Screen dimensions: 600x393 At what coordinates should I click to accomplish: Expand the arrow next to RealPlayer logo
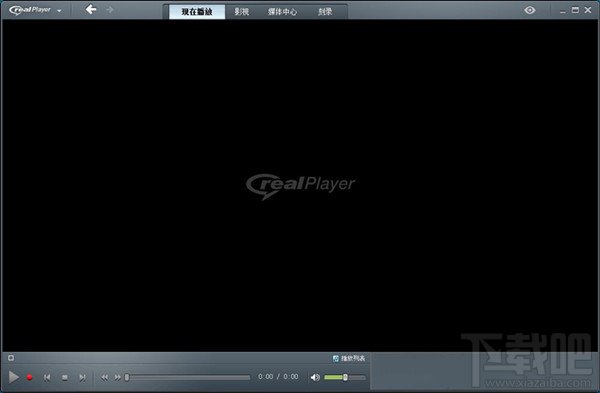[59, 11]
